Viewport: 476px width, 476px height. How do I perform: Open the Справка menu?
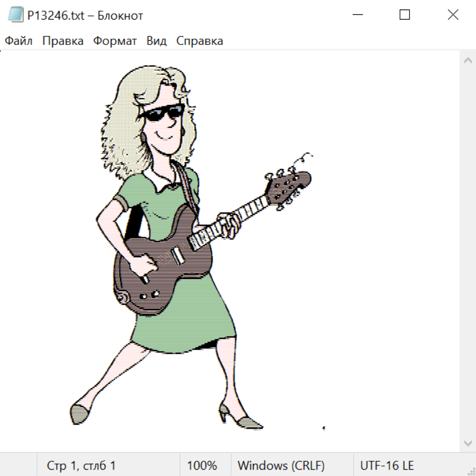tap(199, 41)
